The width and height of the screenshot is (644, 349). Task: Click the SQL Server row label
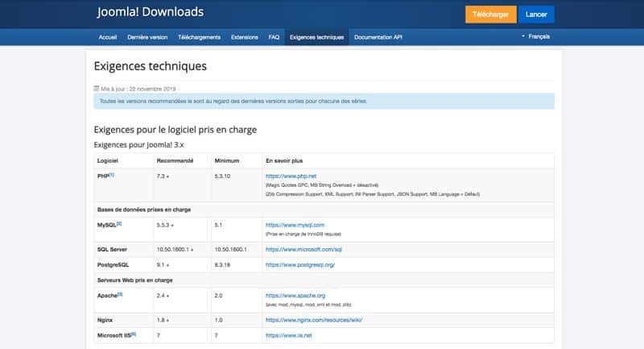(112, 250)
